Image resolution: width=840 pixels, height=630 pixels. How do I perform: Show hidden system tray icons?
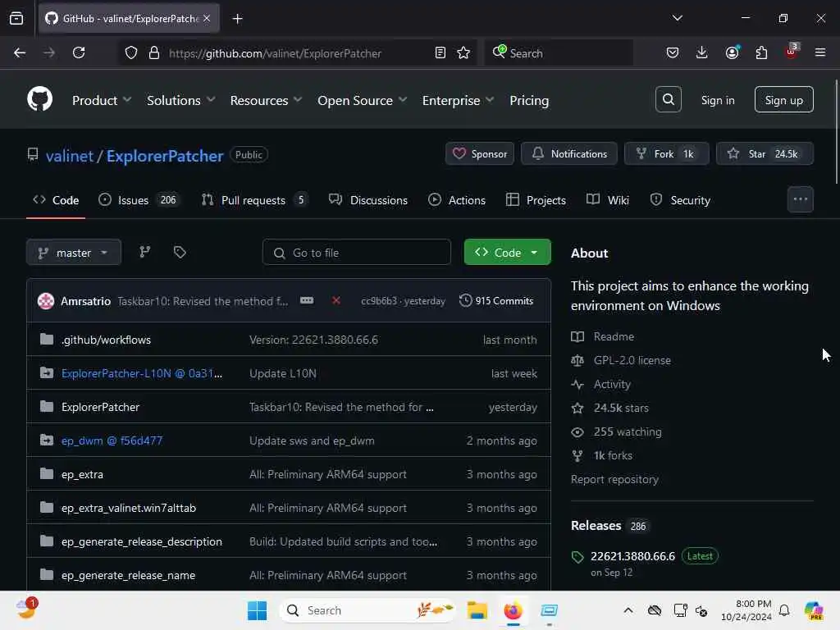628,610
